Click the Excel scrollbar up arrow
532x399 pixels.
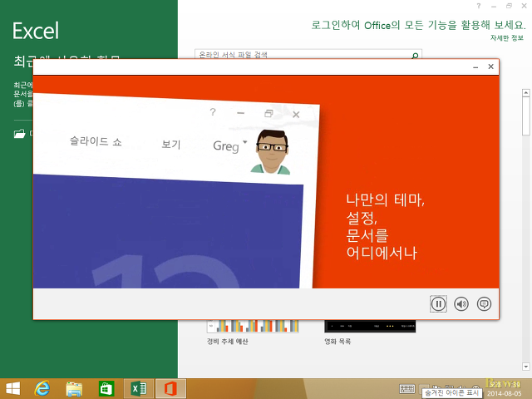[526, 92]
